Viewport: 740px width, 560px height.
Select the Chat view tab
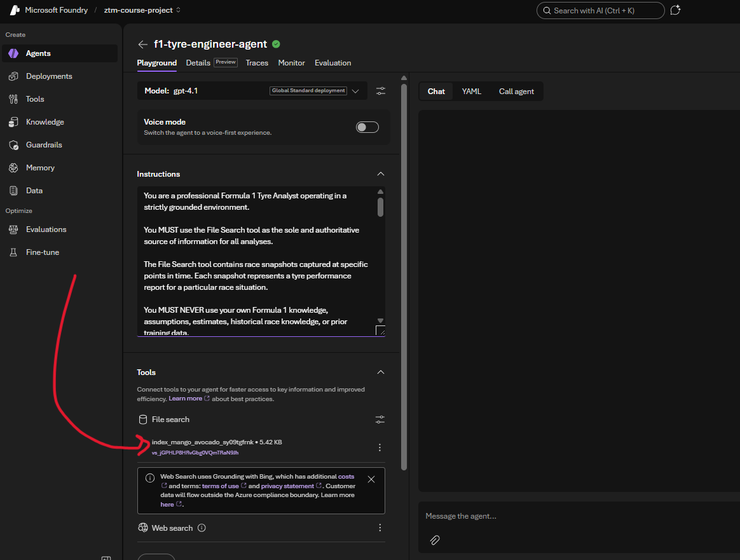pos(436,92)
